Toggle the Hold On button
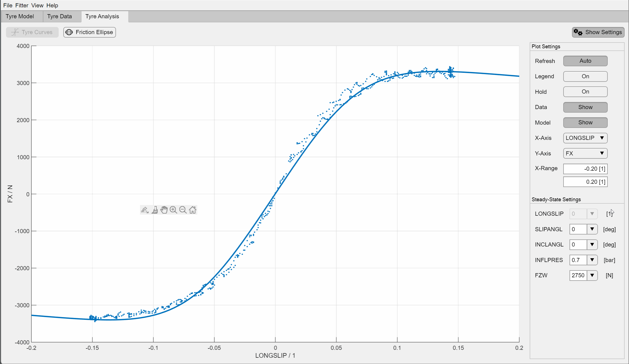Image resolution: width=629 pixels, height=364 pixels. (585, 92)
